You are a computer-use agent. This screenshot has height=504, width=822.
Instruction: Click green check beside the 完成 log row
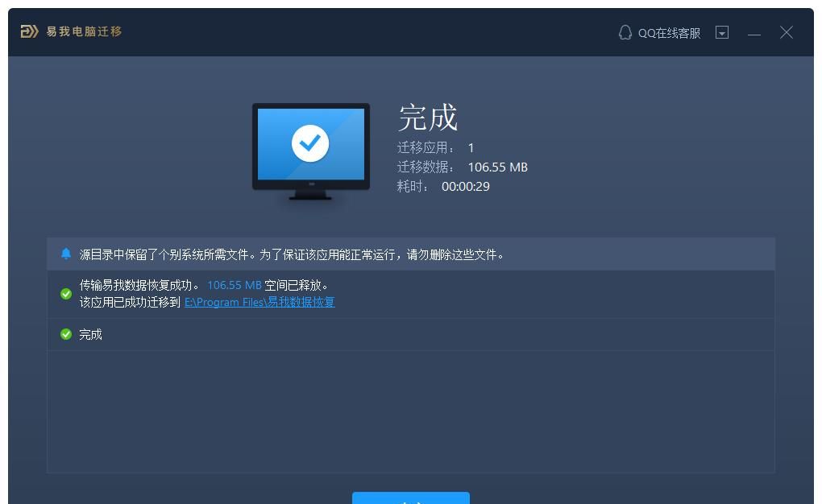click(66, 334)
